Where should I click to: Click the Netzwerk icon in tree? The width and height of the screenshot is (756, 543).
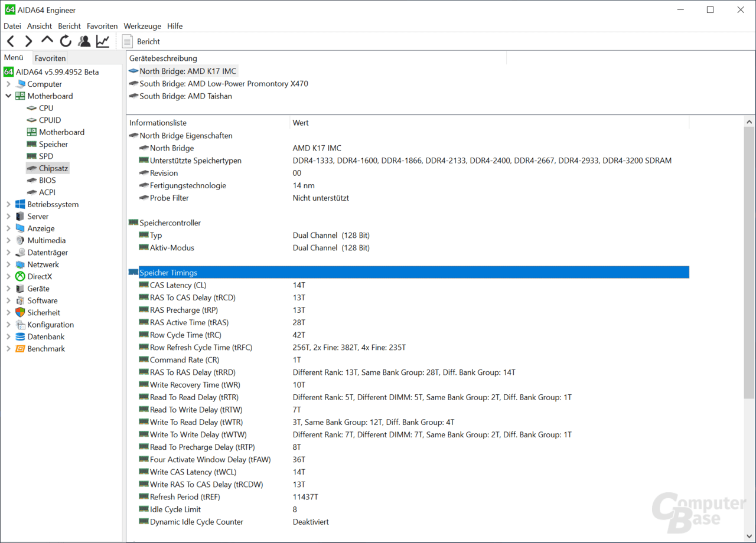click(x=20, y=264)
